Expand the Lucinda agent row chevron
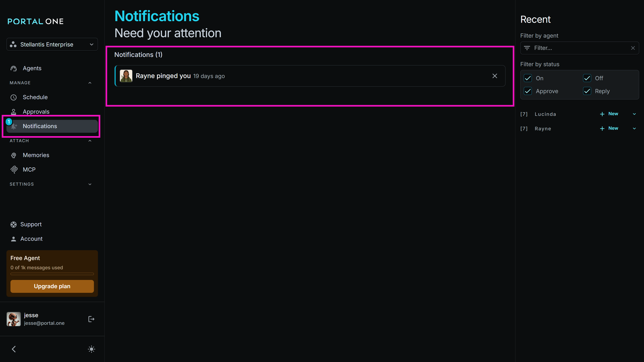Screen dimensions: 644x362 click(634, 114)
